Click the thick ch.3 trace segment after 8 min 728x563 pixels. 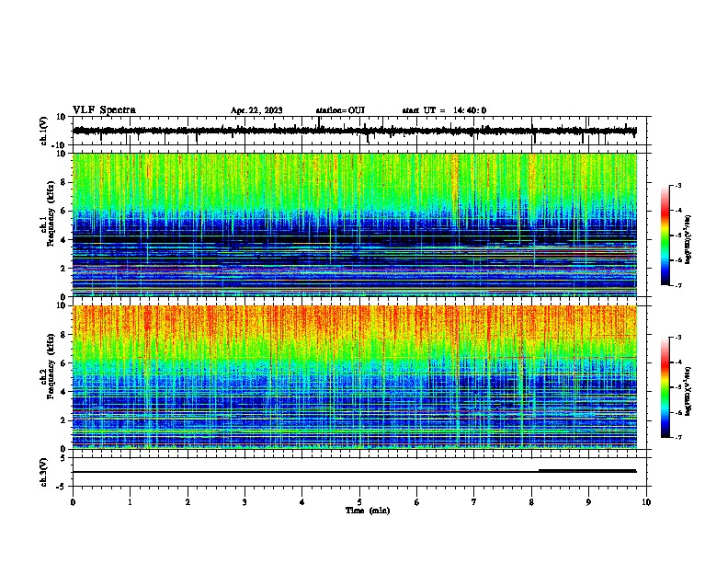click(587, 471)
